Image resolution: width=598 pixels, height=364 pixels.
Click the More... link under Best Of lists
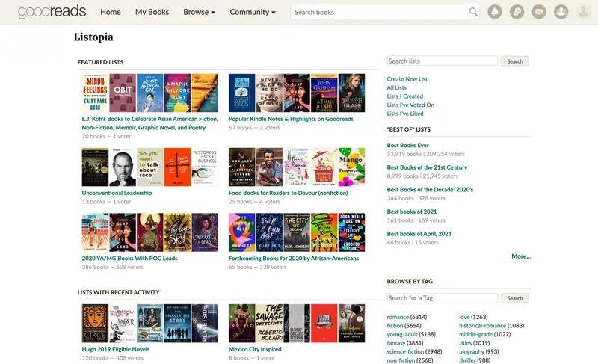pyautogui.click(x=521, y=256)
